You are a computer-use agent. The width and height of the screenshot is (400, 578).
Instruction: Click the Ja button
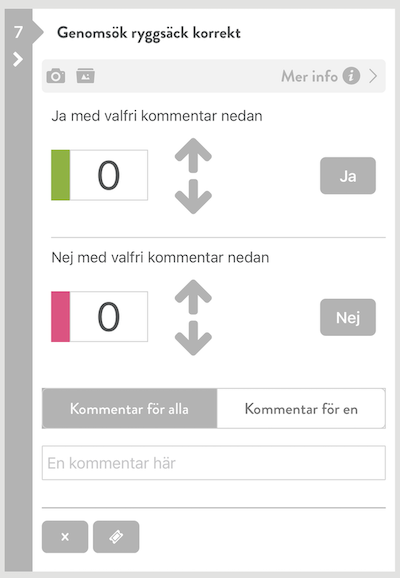pyautogui.click(x=348, y=176)
